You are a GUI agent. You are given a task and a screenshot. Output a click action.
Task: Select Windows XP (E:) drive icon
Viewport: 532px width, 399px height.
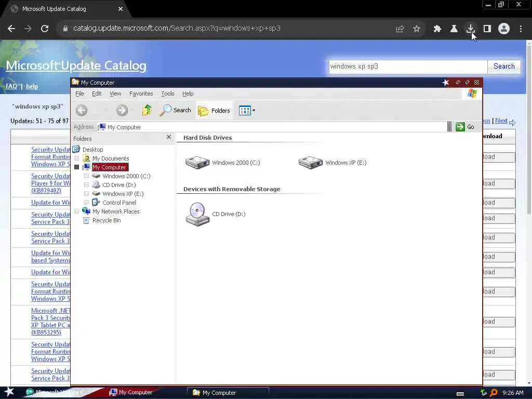(311, 162)
